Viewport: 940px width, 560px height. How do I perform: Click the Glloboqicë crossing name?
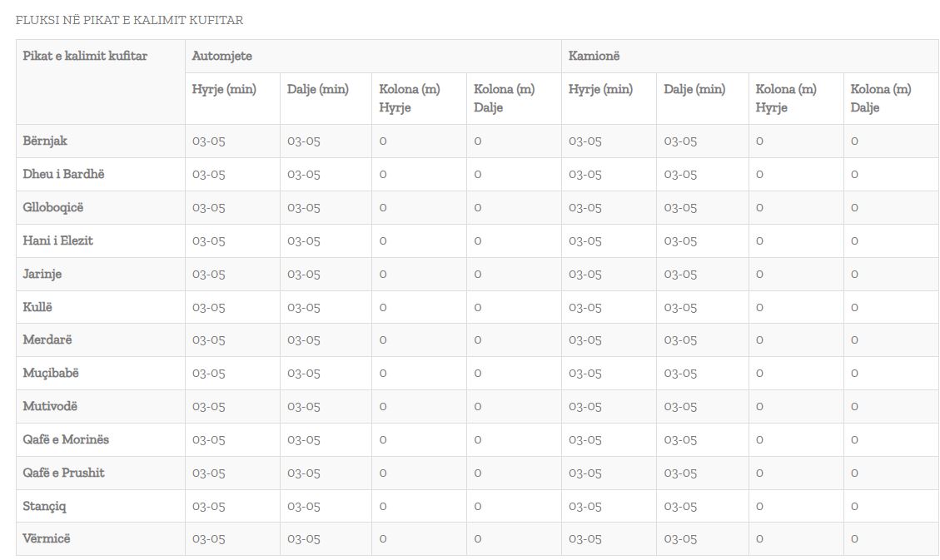click(x=53, y=207)
